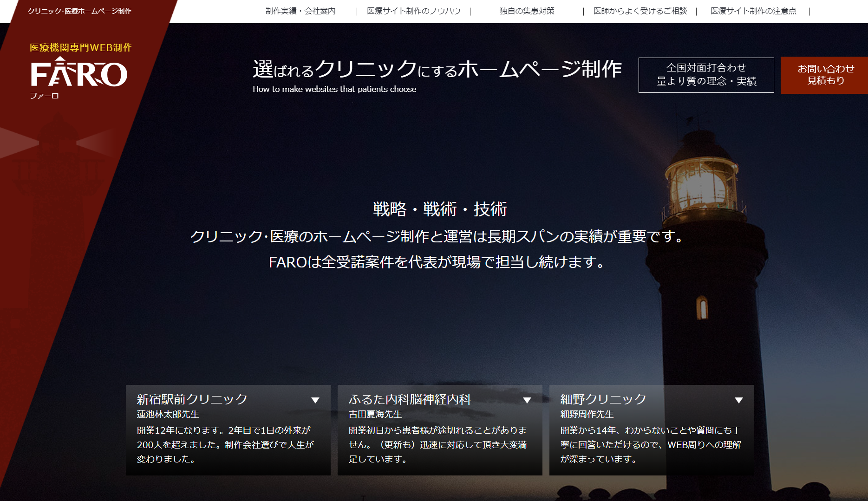
Task: Click the FARO lighthouse logo
Action: pyautogui.click(x=79, y=73)
